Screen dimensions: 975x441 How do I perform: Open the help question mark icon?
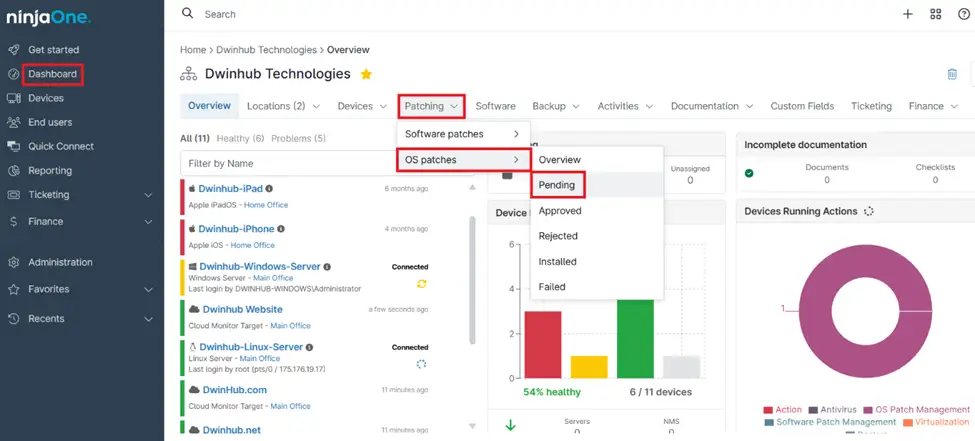click(964, 14)
